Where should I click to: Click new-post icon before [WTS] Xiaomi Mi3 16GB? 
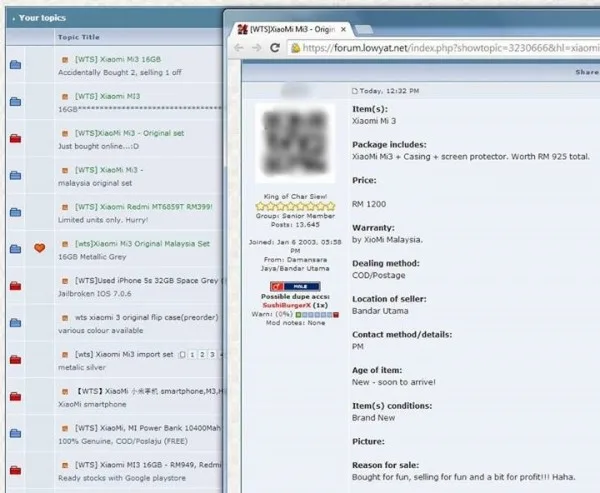65,60
